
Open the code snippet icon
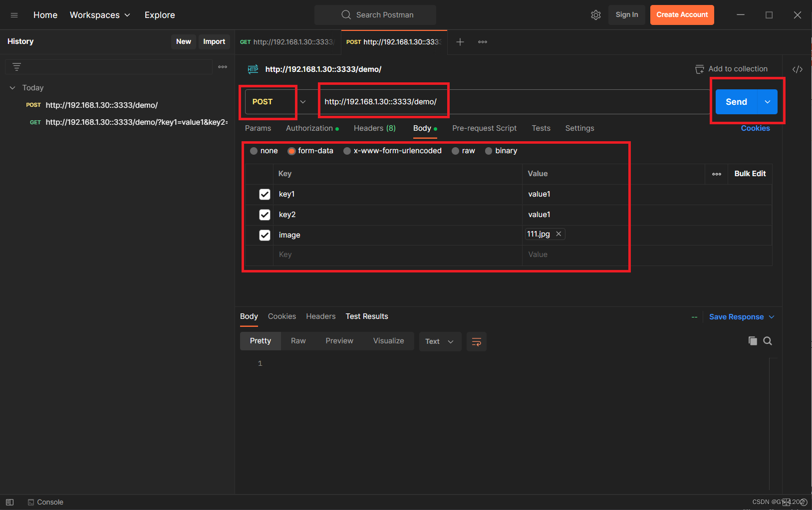pyautogui.click(x=798, y=69)
